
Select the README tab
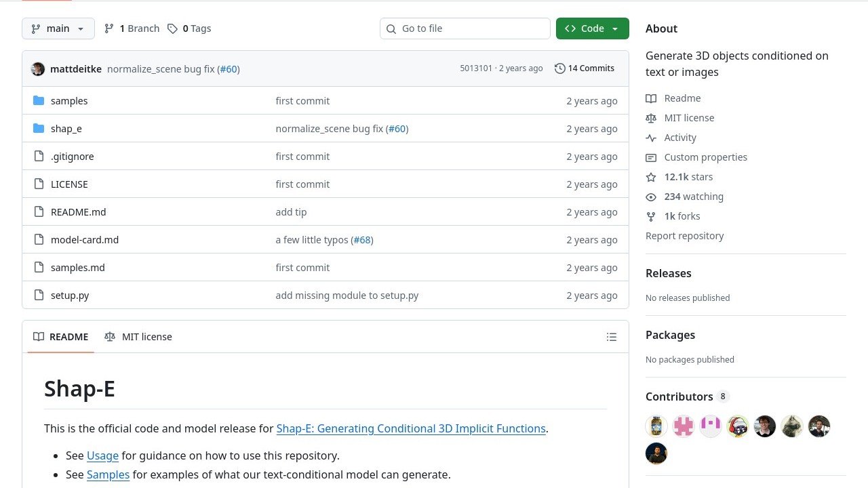point(61,337)
